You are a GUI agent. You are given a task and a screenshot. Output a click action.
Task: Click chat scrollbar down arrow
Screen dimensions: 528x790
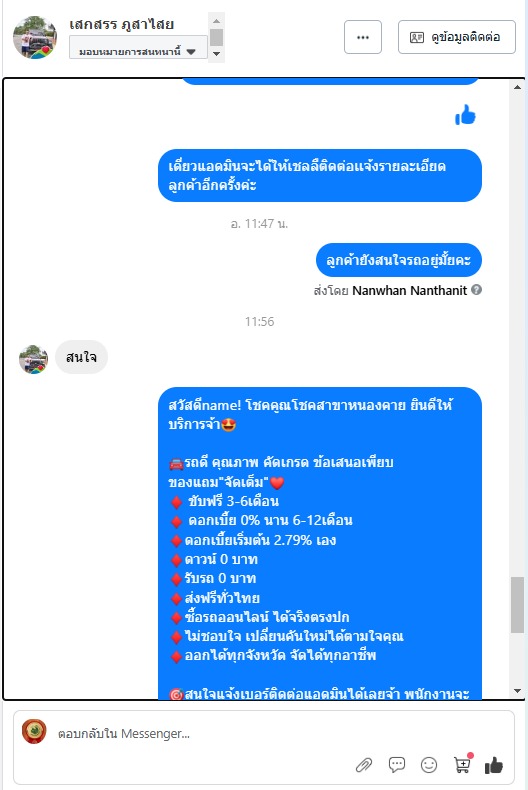(517, 691)
